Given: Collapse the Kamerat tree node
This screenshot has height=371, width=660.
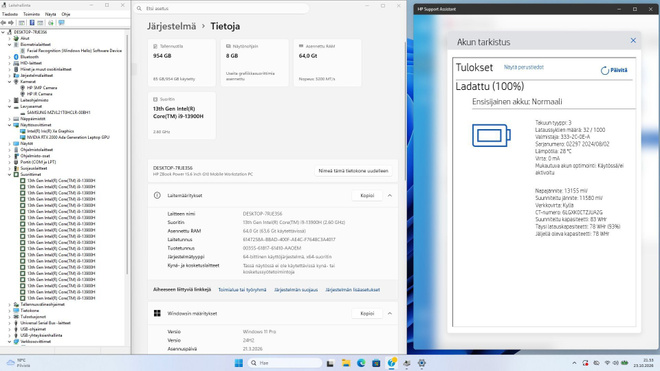Looking at the screenshot, I should click(x=10, y=82).
